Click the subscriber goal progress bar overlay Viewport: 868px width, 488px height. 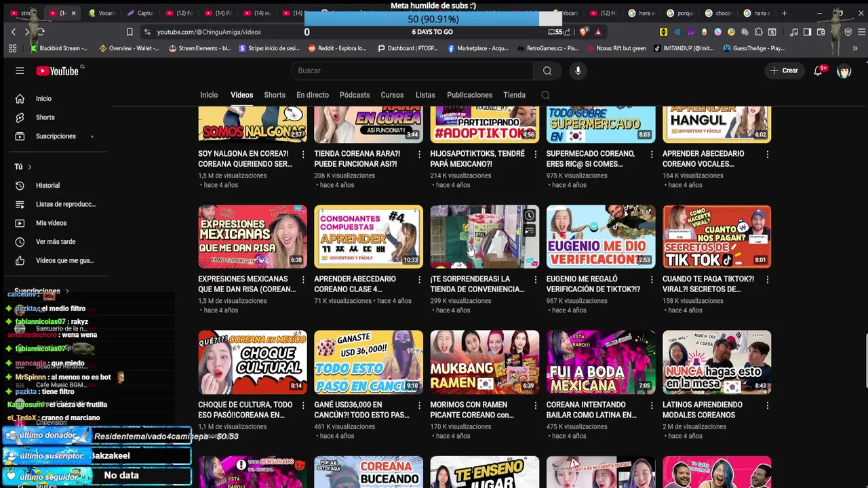pos(434,20)
